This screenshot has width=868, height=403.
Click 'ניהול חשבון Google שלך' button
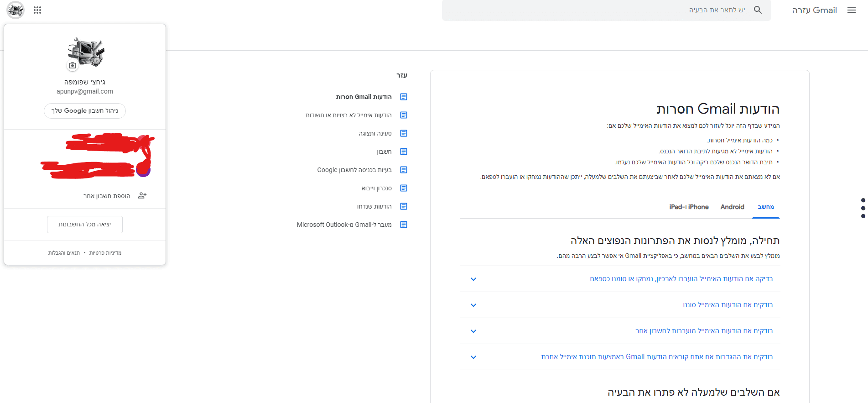pyautogui.click(x=85, y=111)
